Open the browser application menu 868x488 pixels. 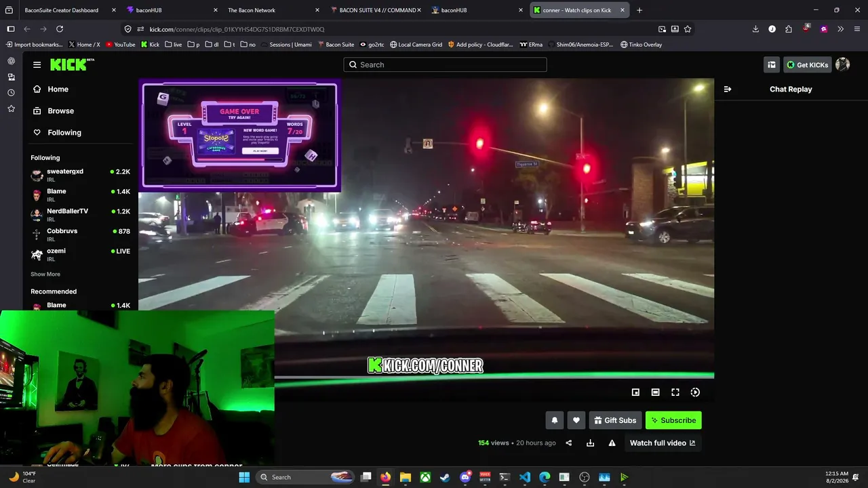(x=856, y=29)
